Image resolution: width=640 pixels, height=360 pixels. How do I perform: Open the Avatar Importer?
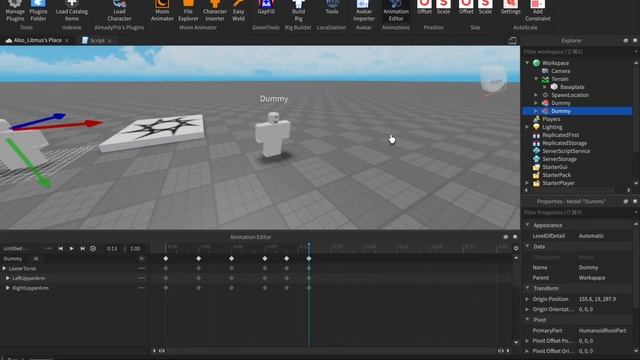364,11
